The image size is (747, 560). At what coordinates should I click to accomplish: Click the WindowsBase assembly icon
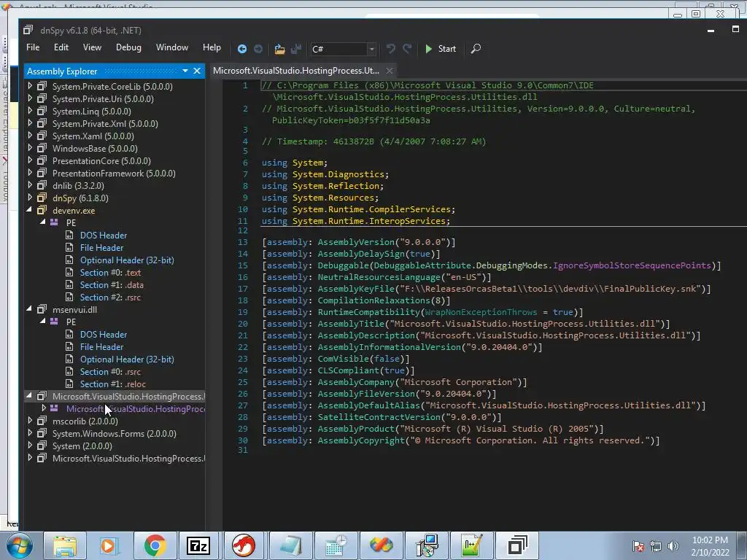click(42, 147)
